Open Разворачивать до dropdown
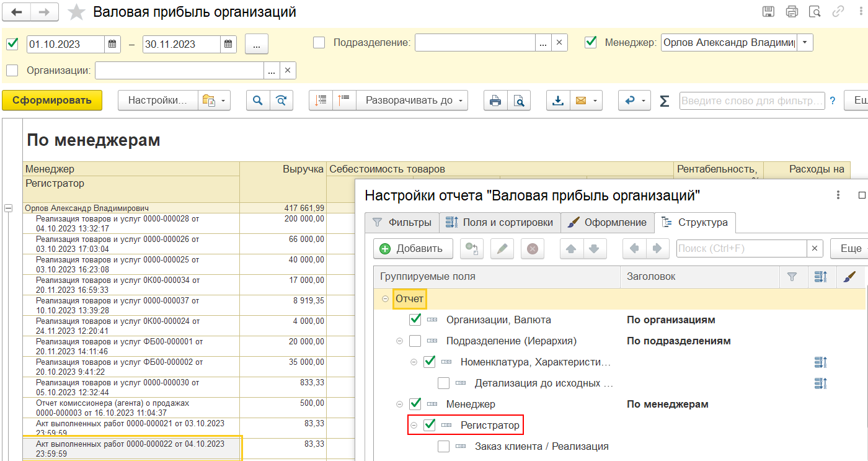Screen dimensions: 868x461 [x=412, y=101]
